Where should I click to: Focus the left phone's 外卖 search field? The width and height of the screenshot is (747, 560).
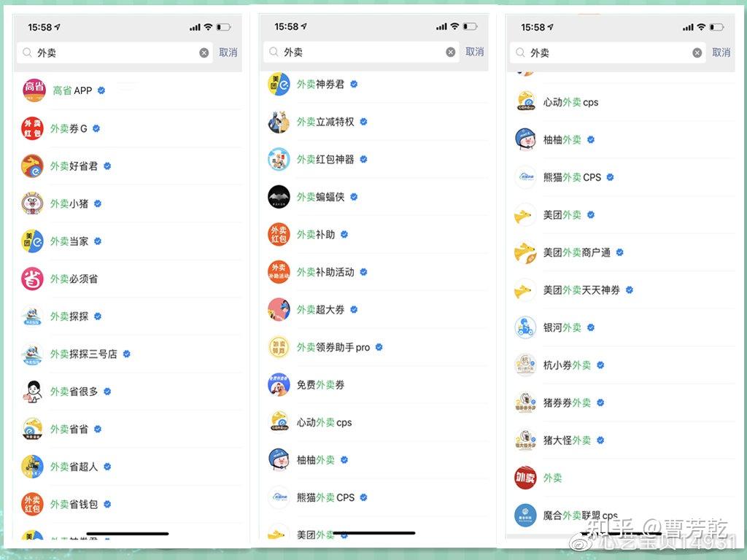point(115,52)
